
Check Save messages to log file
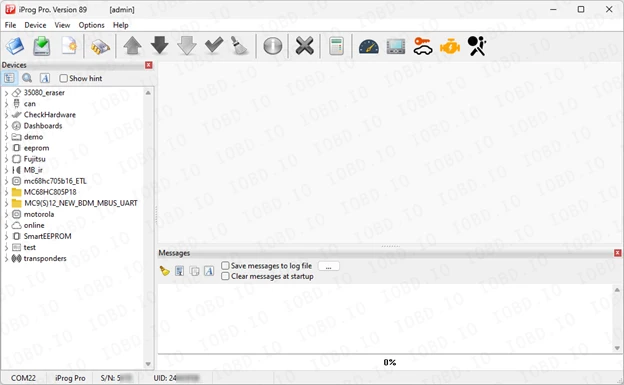[225, 266]
